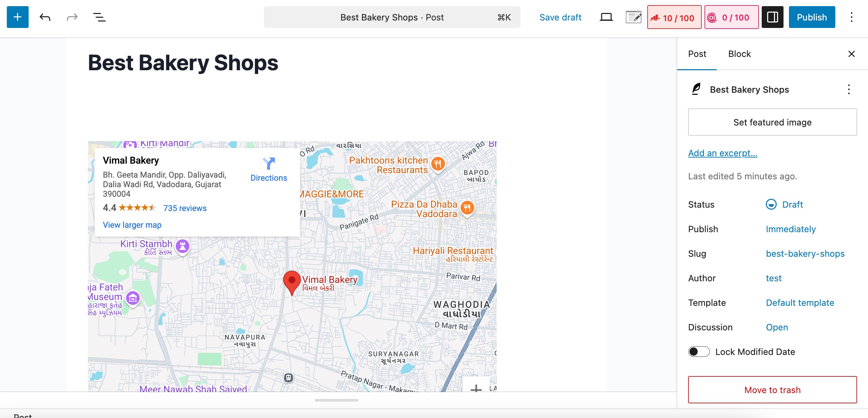
Task: Click the Hariyali Restaurant map label
Action: coord(453,255)
